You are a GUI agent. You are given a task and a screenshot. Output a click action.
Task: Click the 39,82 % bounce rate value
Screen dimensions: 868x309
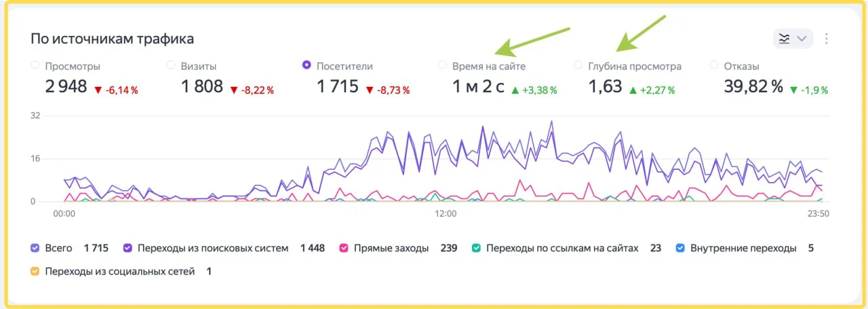(753, 87)
